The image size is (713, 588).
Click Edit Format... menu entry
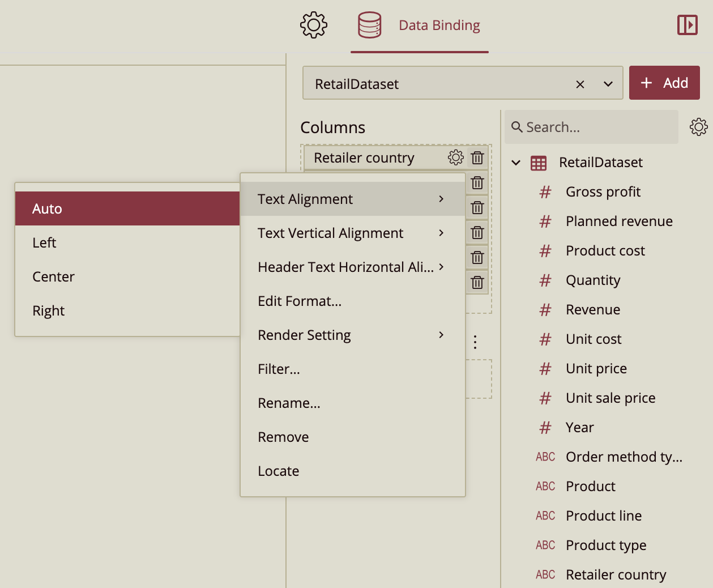(353, 301)
